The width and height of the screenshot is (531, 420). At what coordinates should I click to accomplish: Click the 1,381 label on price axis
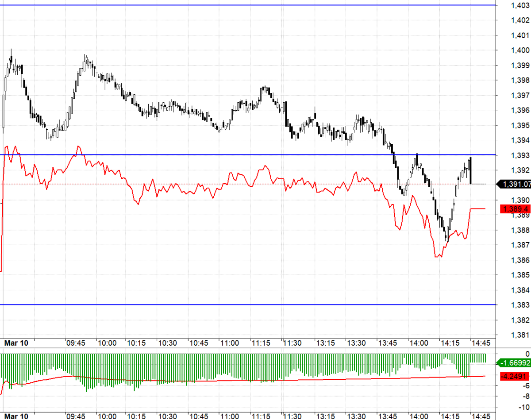tap(520, 335)
